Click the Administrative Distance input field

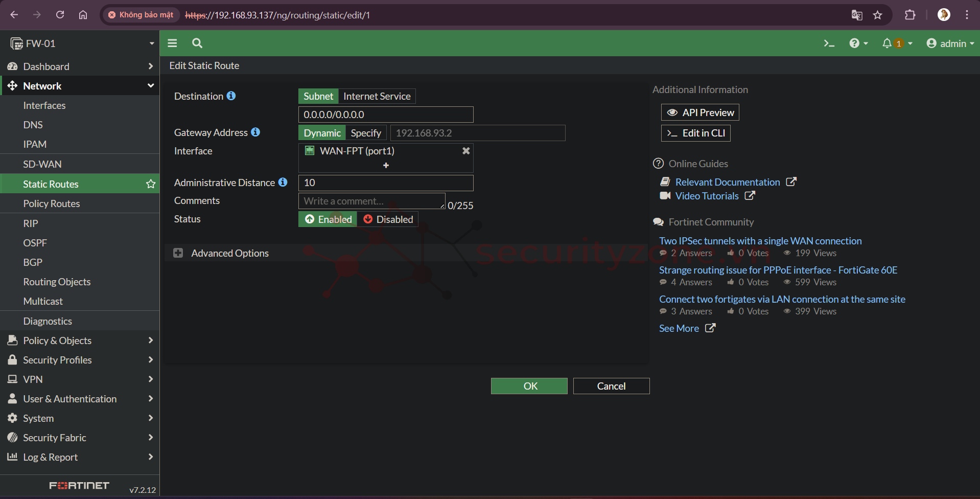(386, 183)
